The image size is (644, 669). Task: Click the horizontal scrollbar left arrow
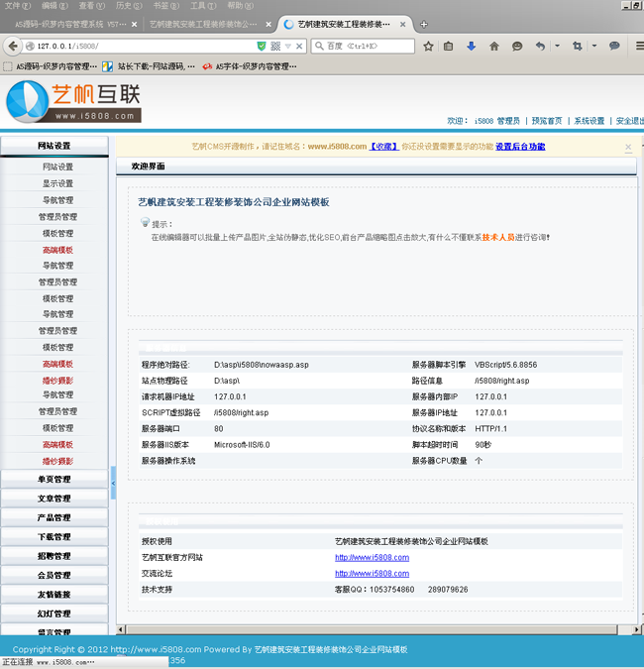point(121,629)
